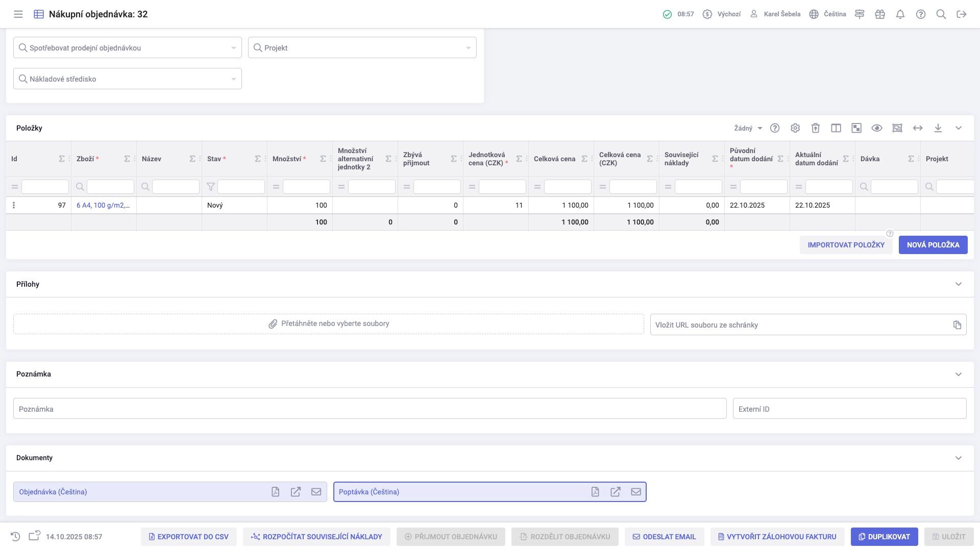Expand the Nákladové středisko combo box
This screenshot has height=551, width=980.
[234, 79]
